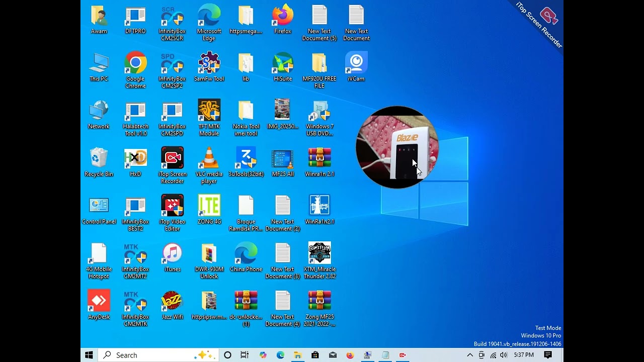Screen dimensions: 644x362
Task: Select the 3uTools(32bit) icon
Action: (246, 162)
